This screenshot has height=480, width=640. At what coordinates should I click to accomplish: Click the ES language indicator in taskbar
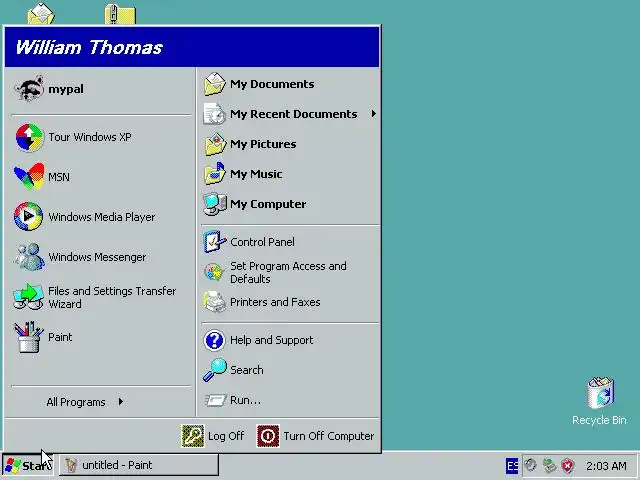(x=512, y=465)
